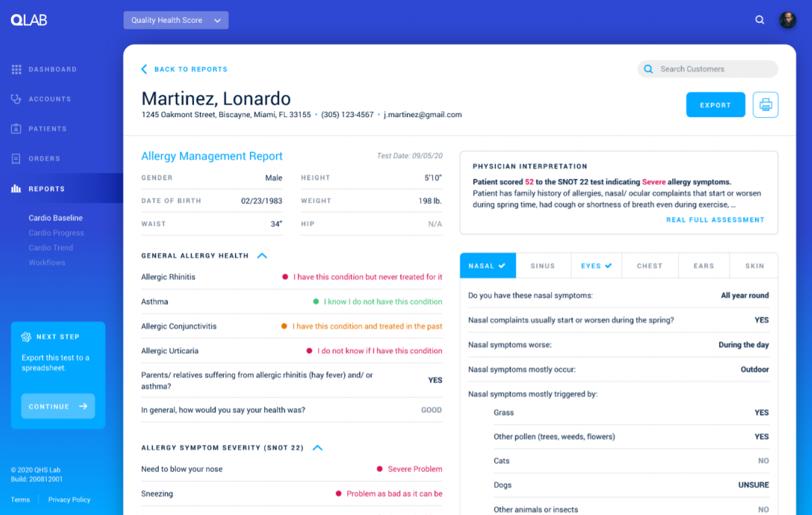This screenshot has width=812, height=515.
Task: Switch to the Sinus tab
Action: click(543, 266)
